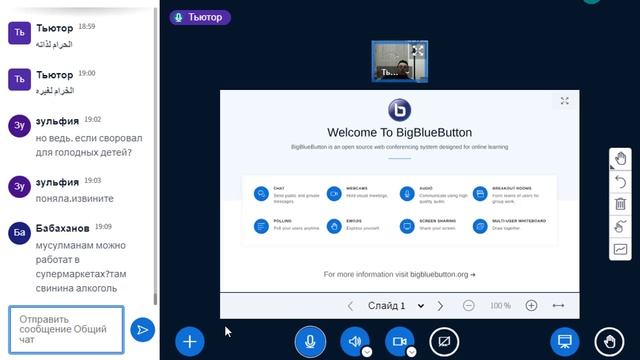Toggle multi-user whiteboard tool
The height and width of the screenshot is (360, 640).
620,227
